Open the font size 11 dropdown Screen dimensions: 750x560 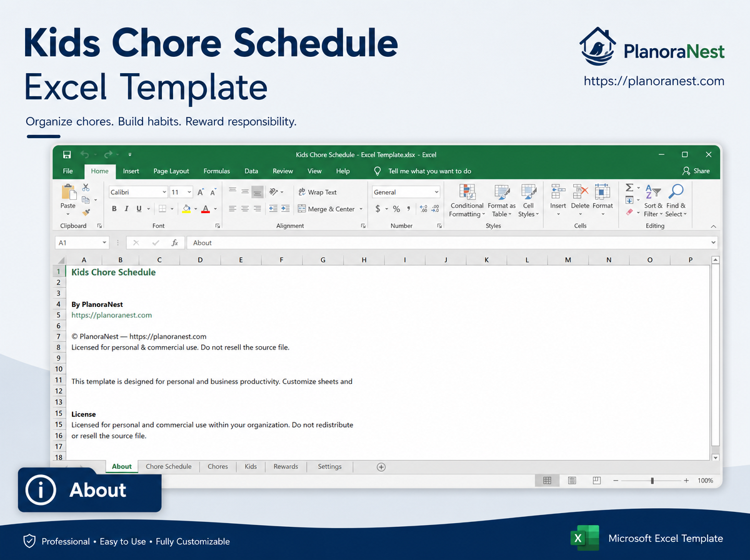pyautogui.click(x=191, y=192)
